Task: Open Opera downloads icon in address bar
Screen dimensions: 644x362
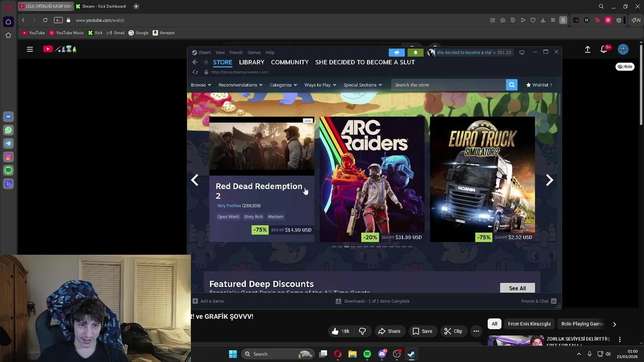Action: click(x=543, y=20)
